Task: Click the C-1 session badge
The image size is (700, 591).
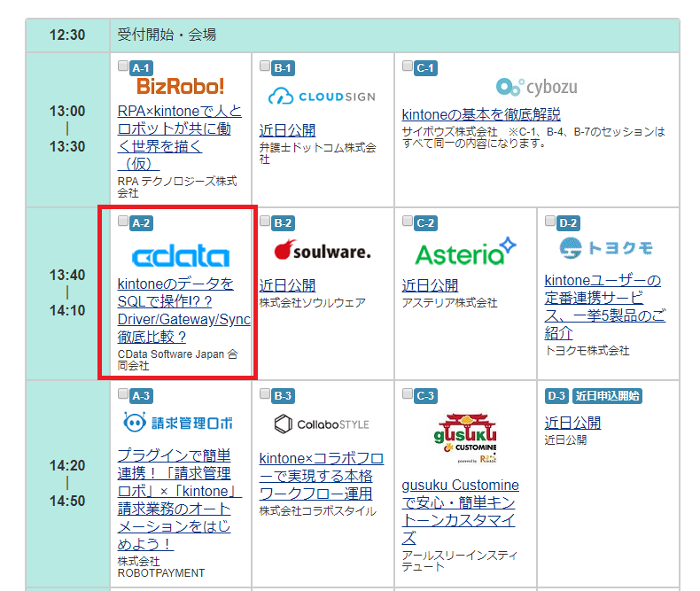Action: point(425,68)
